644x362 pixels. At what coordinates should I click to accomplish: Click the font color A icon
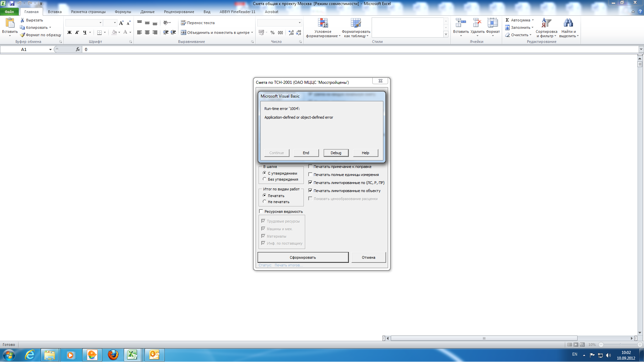coord(125,33)
